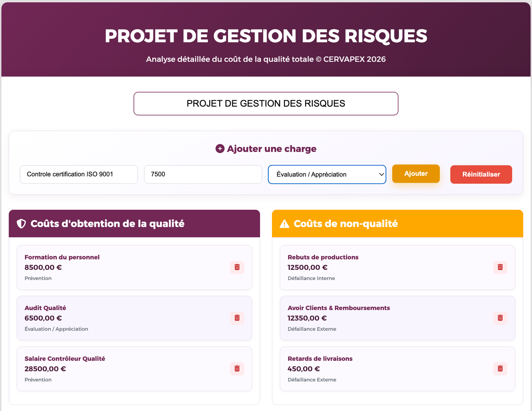The height and width of the screenshot is (411, 532).
Task: Delete the Audit Qualité charge
Action: 237,318
